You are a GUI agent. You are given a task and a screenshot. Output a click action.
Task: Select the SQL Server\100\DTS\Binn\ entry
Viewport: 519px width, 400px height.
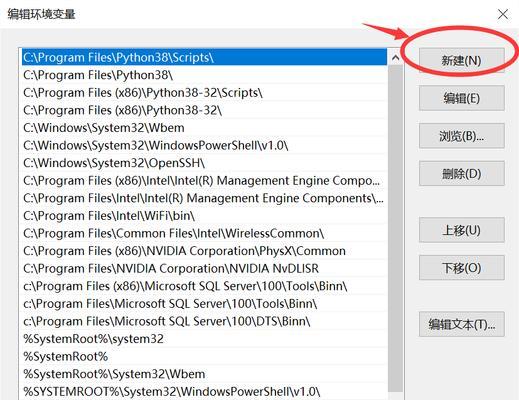(x=204, y=321)
